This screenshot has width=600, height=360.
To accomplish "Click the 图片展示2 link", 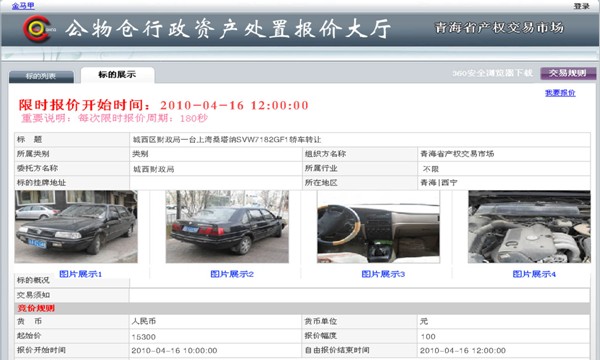I will pos(232,274).
